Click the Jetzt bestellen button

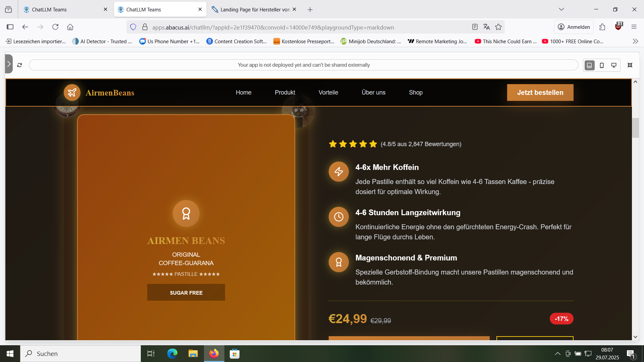coord(540,93)
